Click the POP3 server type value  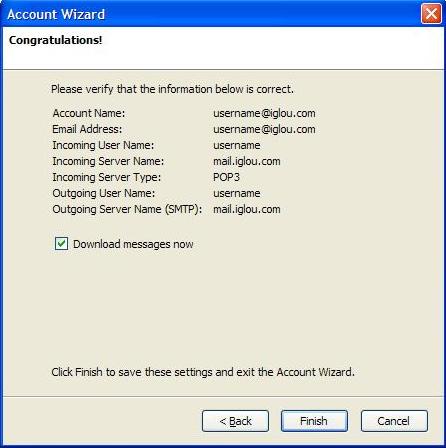pos(226,177)
